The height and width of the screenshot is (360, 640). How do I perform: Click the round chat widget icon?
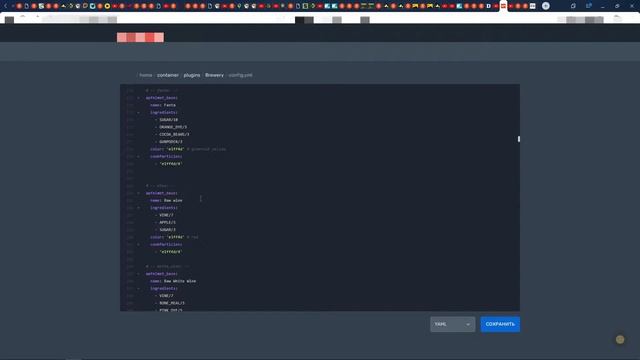tap(620, 340)
